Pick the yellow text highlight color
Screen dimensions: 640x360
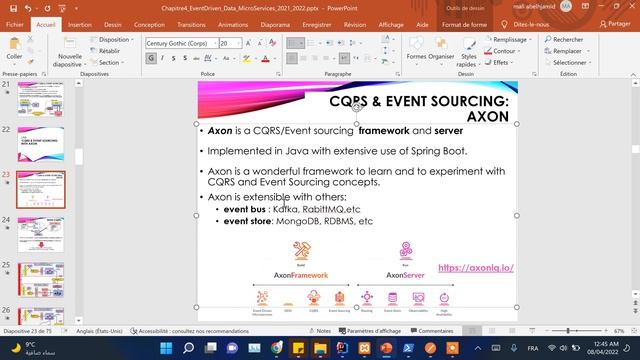[x=246, y=59]
